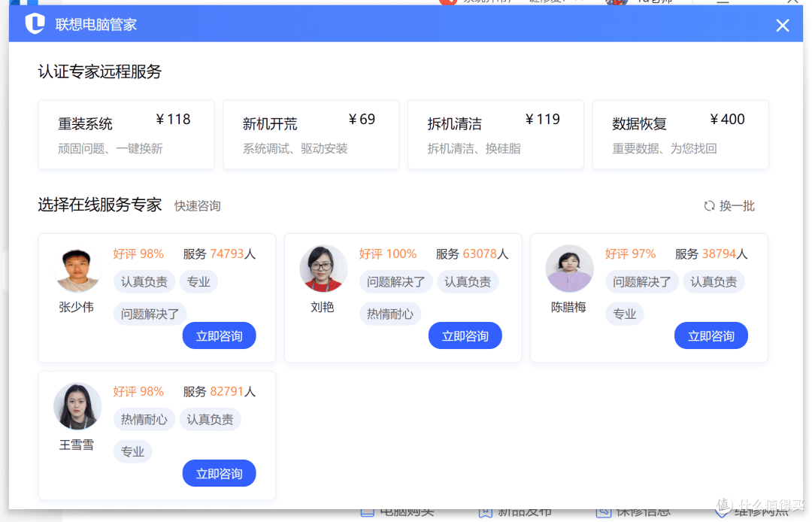Screen dimensions: 812x522
Task: Click the 专业 tag on 王雪雪's card
Action: click(132, 451)
